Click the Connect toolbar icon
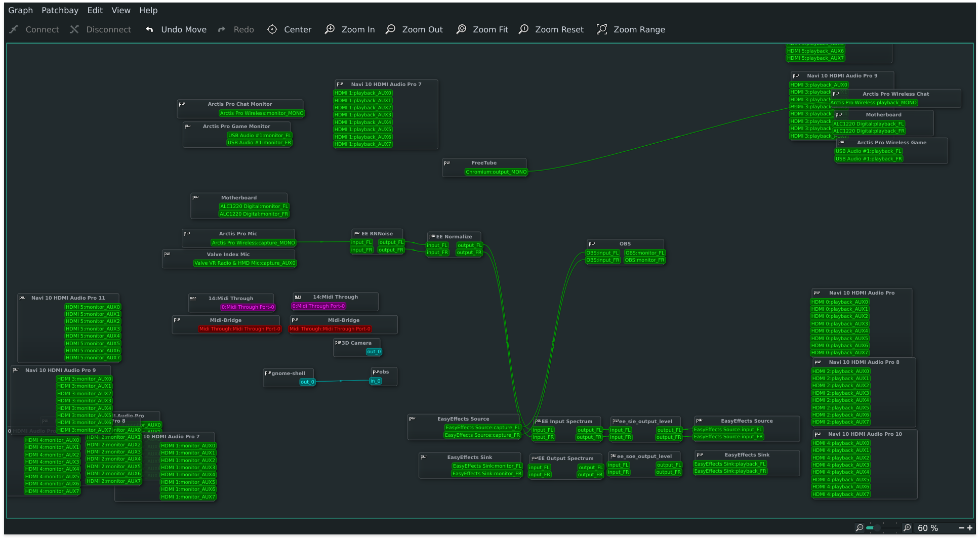The width and height of the screenshot is (980, 540). pos(14,29)
